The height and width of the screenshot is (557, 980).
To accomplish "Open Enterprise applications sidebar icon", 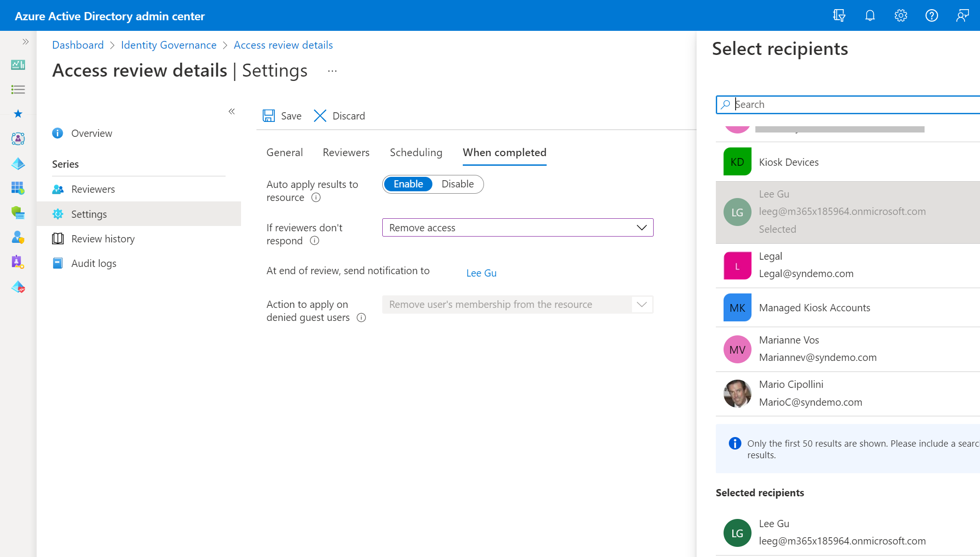I will point(18,188).
